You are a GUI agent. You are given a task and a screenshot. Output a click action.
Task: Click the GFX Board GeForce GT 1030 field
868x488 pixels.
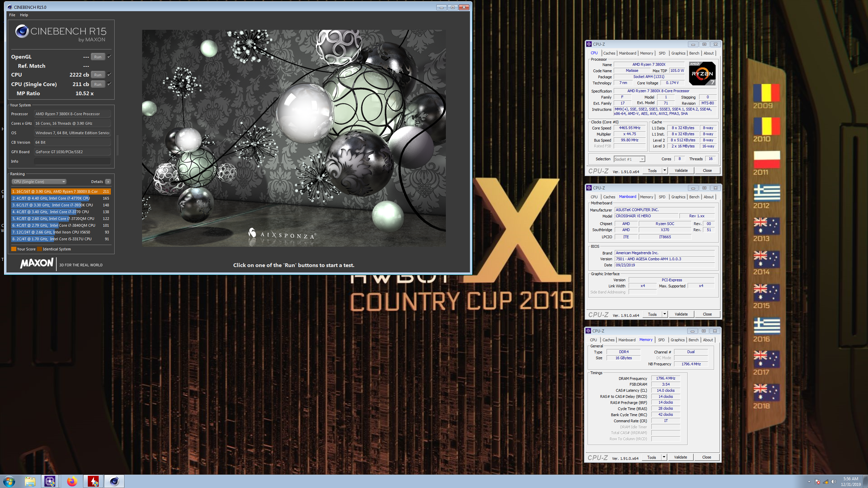click(72, 152)
